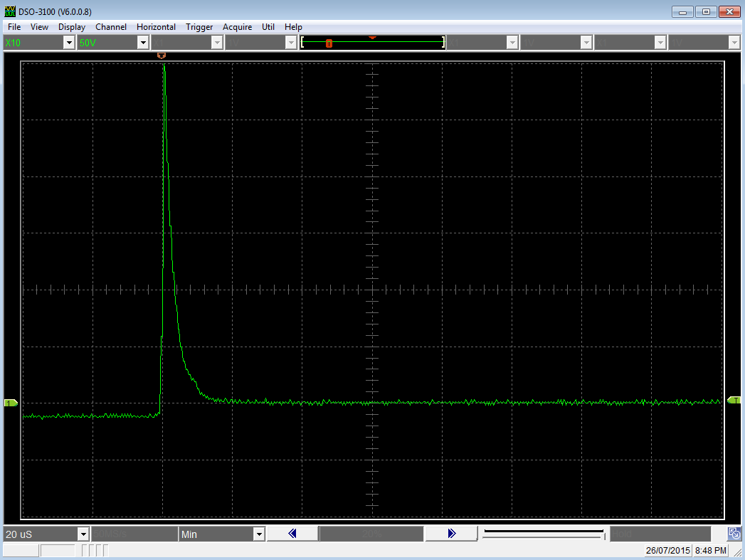
Task: Click the channel 1 ground marker on left edge
Action: pos(11,403)
